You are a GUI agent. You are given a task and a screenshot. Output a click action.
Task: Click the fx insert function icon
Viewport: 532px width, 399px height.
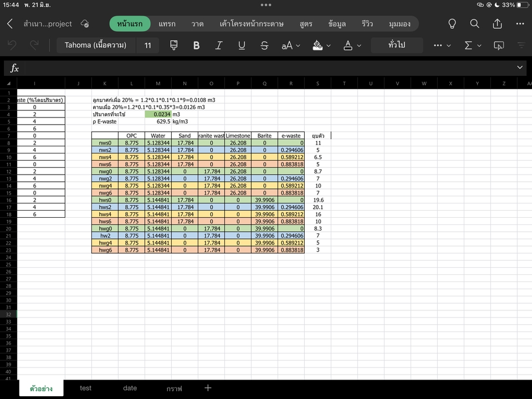[14, 68]
